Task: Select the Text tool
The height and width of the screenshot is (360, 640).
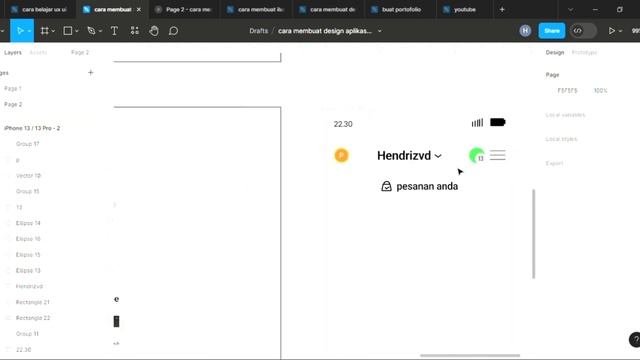Action: 114,31
